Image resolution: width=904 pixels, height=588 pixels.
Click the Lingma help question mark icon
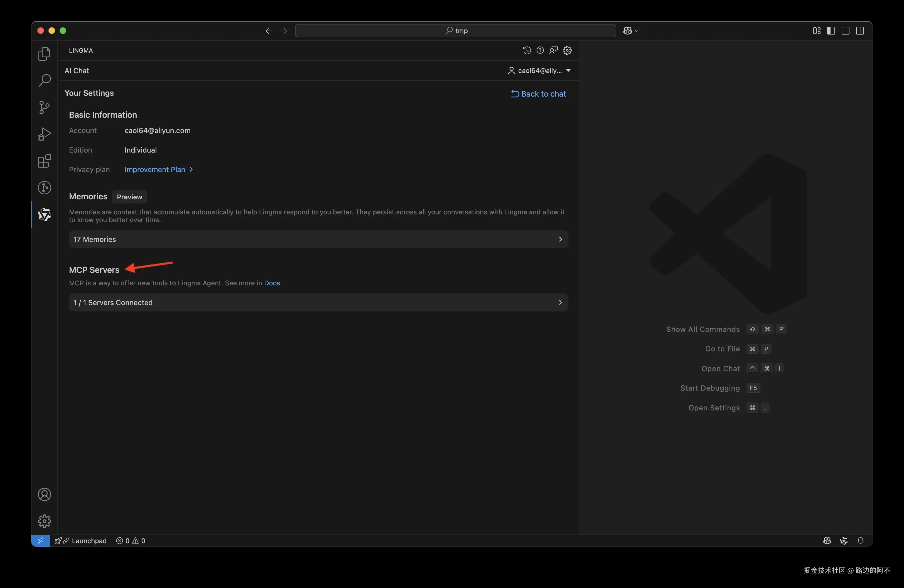click(540, 50)
